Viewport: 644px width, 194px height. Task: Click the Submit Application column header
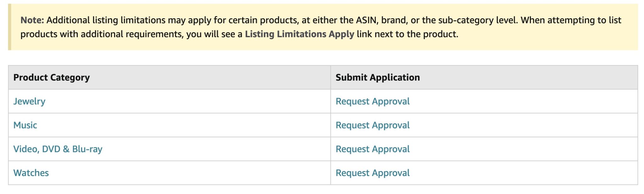378,77
